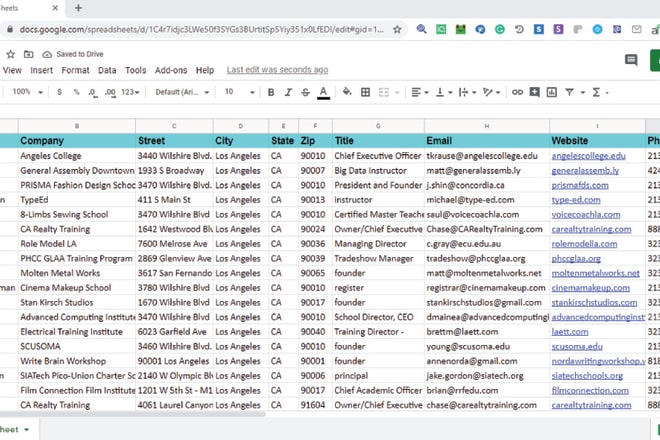This screenshot has width=660, height=440.
Task: Open the prismafds.com website link
Action: pos(580,185)
